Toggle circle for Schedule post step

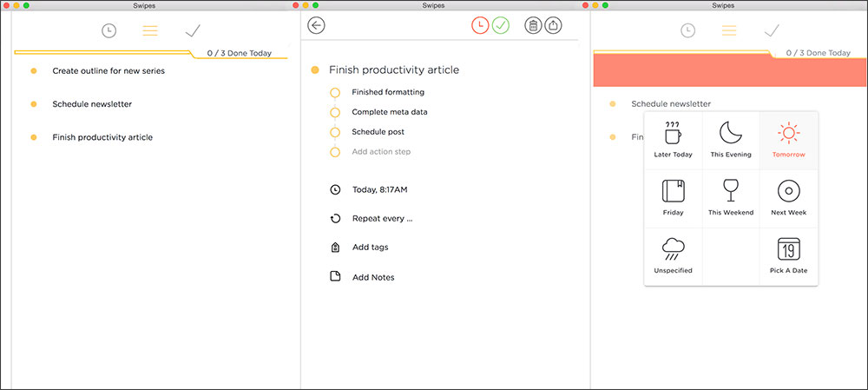[x=335, y=132]
